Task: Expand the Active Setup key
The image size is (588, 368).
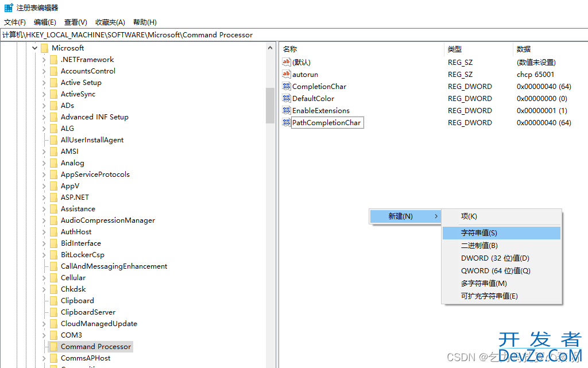Action: point(44,83)
